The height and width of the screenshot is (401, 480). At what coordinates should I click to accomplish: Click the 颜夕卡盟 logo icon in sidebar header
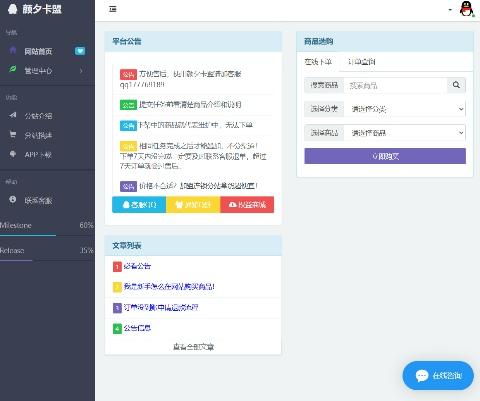click(13, 9)
